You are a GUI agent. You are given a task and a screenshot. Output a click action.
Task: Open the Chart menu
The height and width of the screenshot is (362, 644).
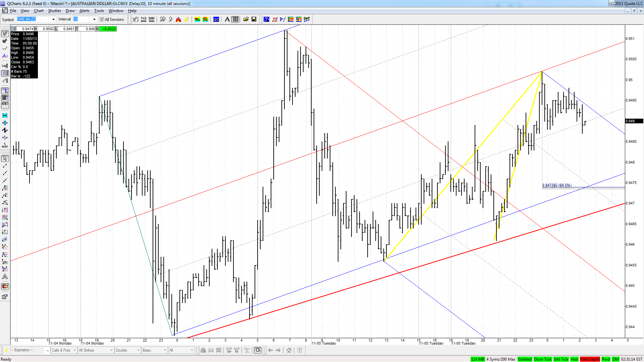39,11
